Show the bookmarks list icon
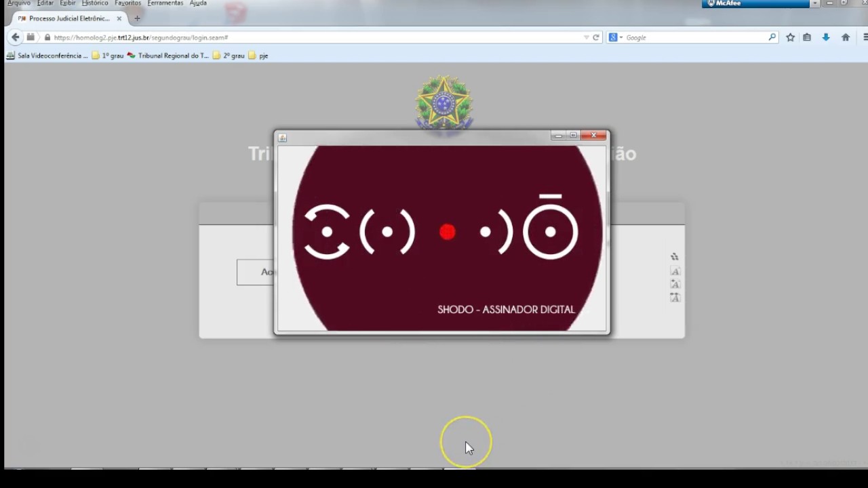 point(807,37)
